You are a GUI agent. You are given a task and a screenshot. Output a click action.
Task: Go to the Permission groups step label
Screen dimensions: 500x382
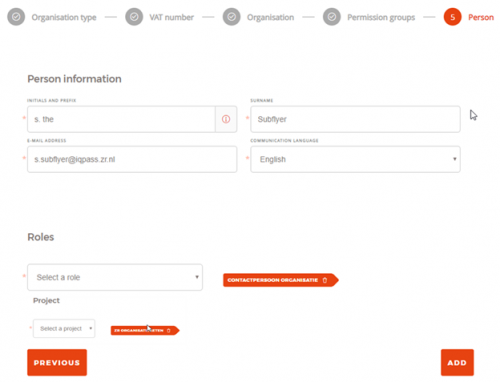click(x=381, y=17)
